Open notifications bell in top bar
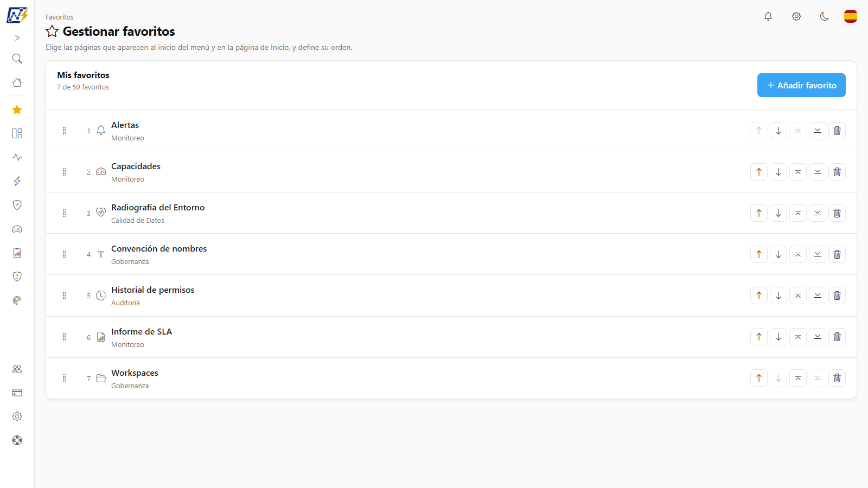The height and width of the screenshot is (488, 868). 768,16
